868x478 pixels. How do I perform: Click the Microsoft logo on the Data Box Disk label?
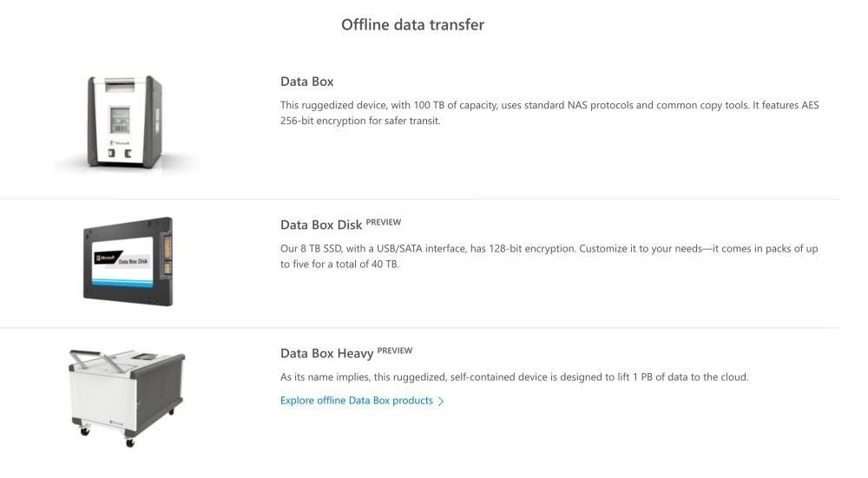[x=105, y=258]
